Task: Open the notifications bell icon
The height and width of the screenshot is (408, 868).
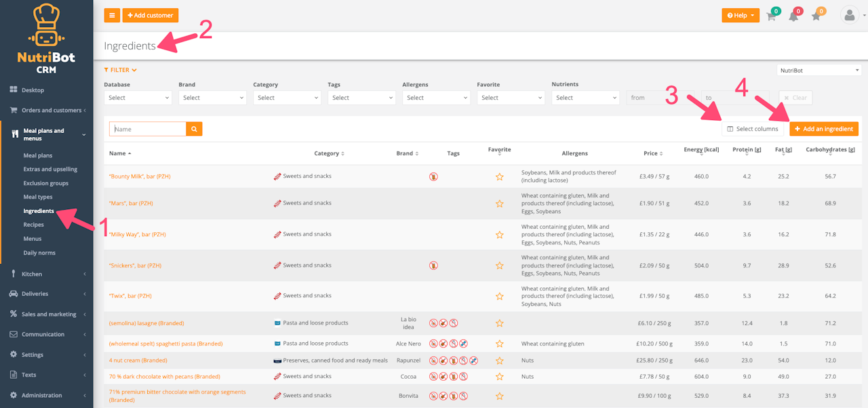Action: (x=793, y=16)
